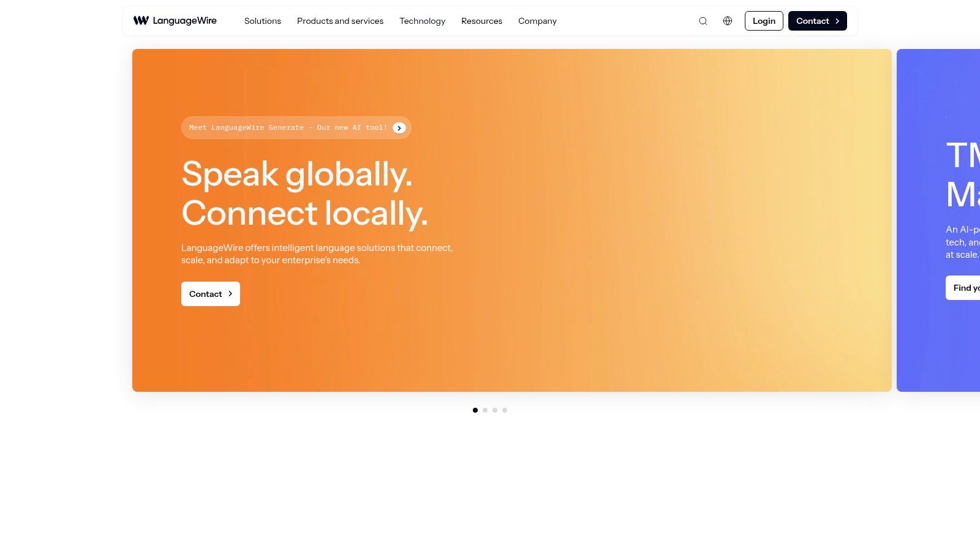Click the 'LanguageWire offers intelligent language solutions' paragraph
The width and height of the screenshot is (980, 551).
(x=317, y=254)
